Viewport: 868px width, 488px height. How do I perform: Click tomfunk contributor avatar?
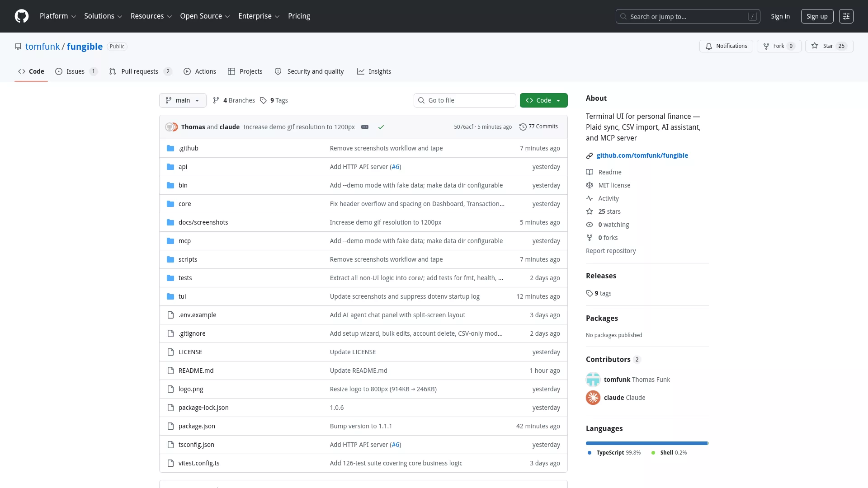pyautogui.click(x=593, y=380)
